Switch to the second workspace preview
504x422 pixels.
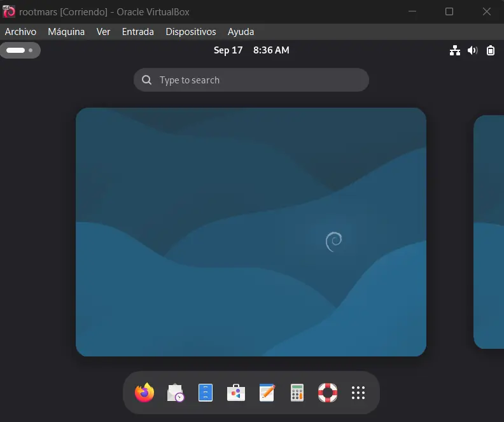(489, 232)
